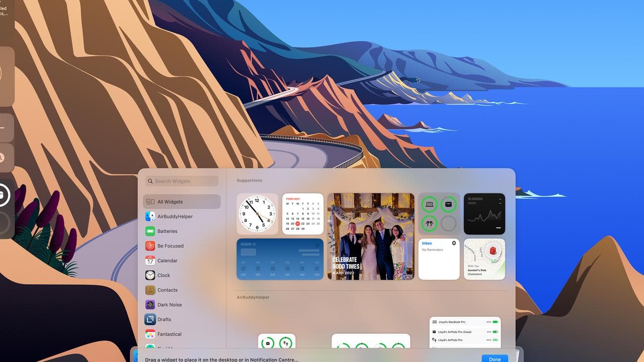Viewport: 644px width, 362px height.
Task: Click the magnifying glass search icon
Action: point(150,181)
